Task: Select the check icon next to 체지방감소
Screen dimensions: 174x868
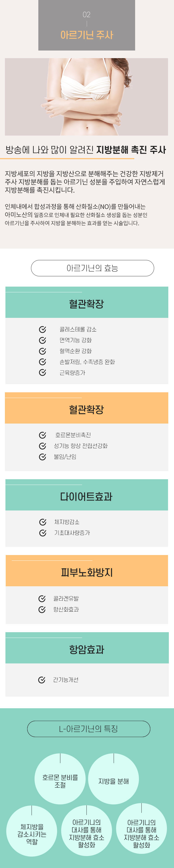Action: [x=43, y=522]
